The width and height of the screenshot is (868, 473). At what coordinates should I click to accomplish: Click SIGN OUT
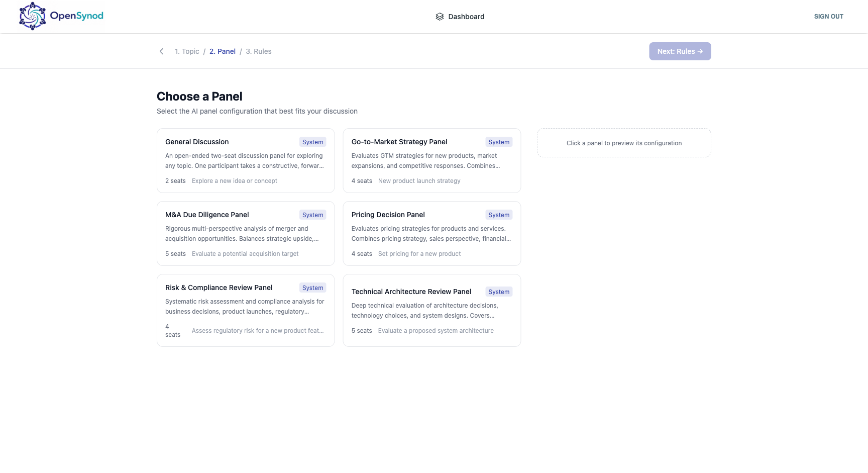[x=828, y=17]
